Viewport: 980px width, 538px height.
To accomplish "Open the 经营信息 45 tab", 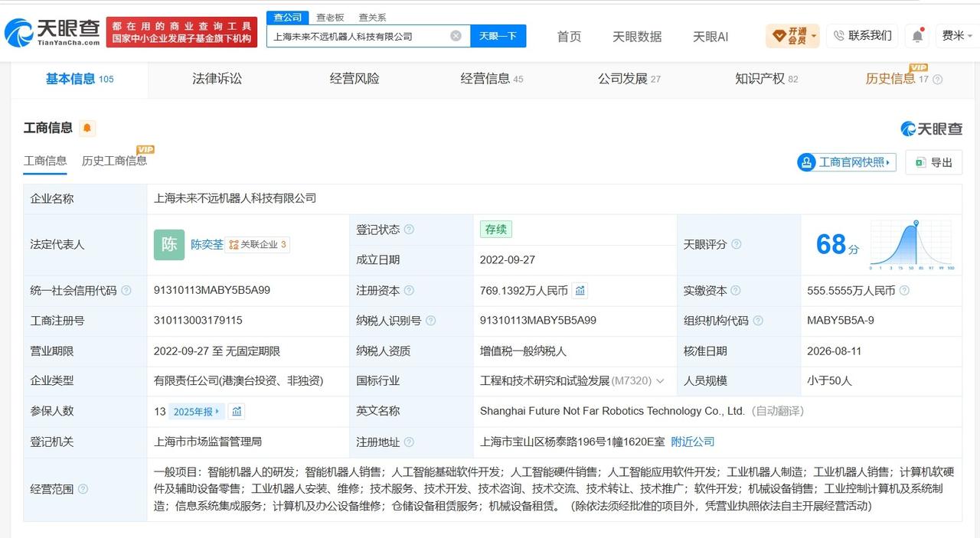I will tap(492, 79).
